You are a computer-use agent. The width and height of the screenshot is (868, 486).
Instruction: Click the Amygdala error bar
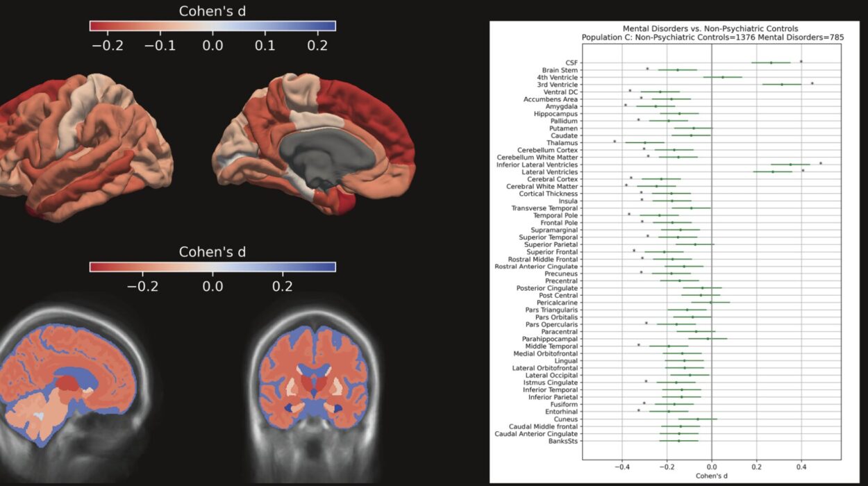click(656, 106)
